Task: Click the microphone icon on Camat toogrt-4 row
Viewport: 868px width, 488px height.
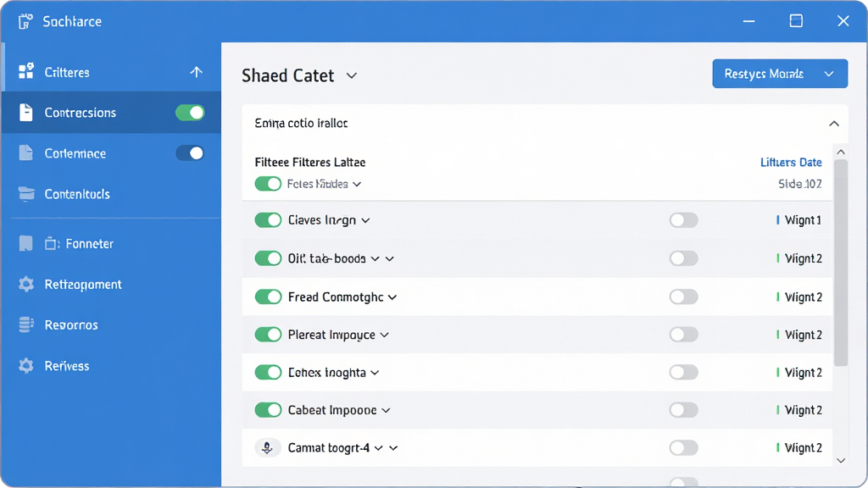Action: point(267,447)
